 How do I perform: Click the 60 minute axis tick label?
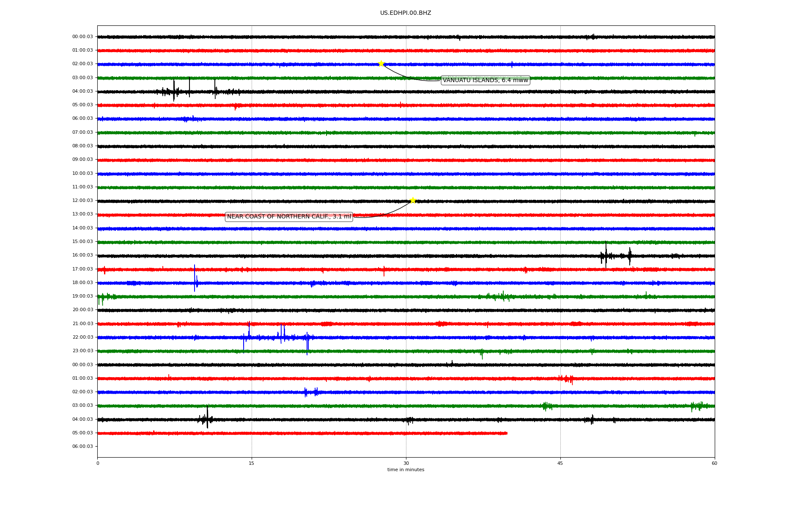coord(714,464)
